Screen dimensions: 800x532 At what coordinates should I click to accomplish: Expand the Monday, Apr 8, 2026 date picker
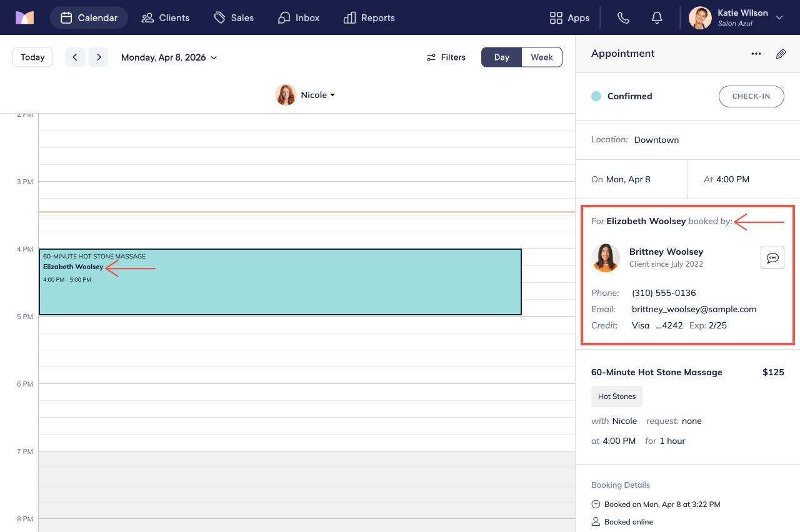click(169, 57)
